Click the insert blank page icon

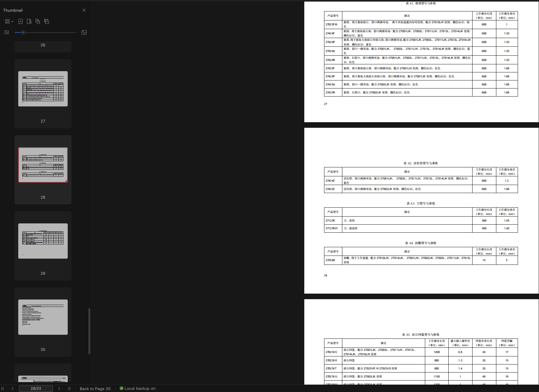pos(20,21)
